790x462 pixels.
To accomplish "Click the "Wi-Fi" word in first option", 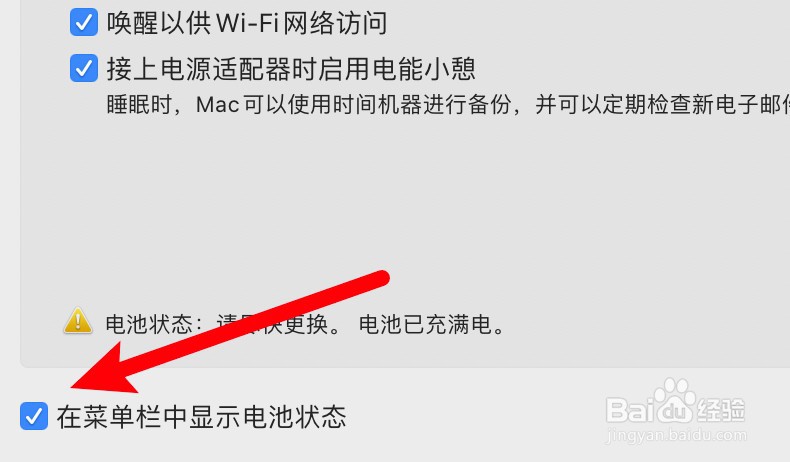I will (x=247, y=23).
